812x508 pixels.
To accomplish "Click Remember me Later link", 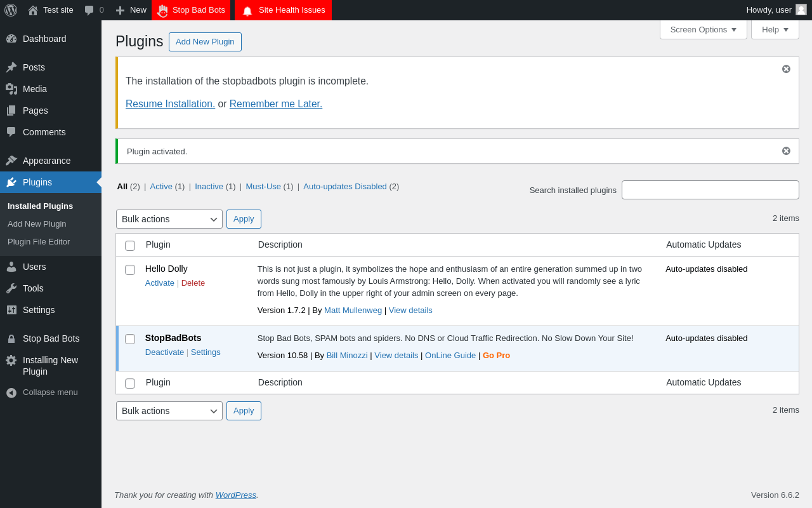I will (276, 104).
